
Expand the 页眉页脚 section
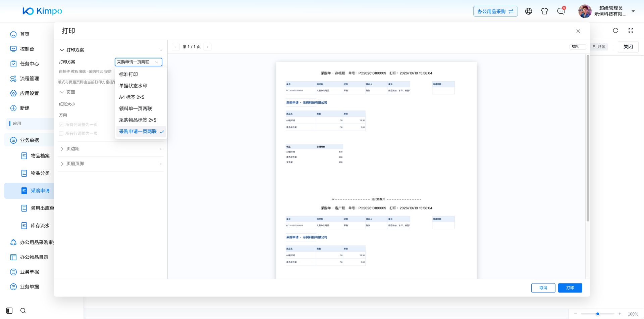62,164
